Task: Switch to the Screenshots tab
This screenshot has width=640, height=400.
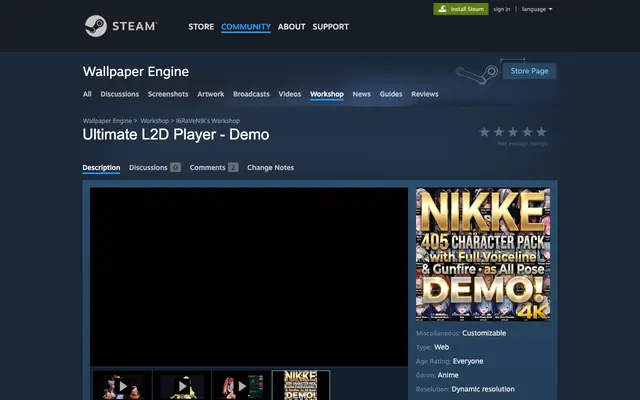Action: (x=168, y=94)
